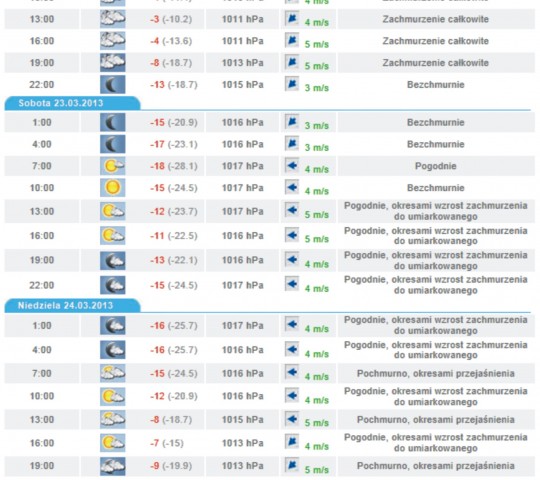Click the -7 (-15) temperature at Niedziela 16:00
The image size is (540, 480).
[x=167, y=443]
